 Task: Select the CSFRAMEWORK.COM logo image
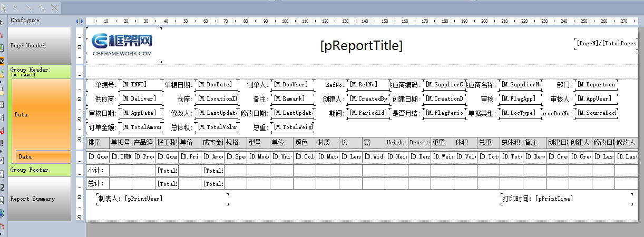pyautogui.click(x=124, y=45)
